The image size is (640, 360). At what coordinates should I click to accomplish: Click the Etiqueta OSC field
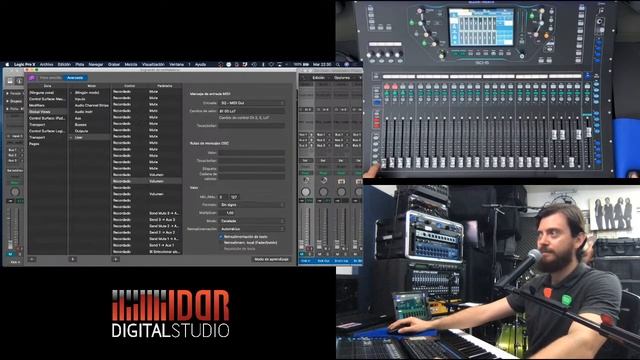251,168
